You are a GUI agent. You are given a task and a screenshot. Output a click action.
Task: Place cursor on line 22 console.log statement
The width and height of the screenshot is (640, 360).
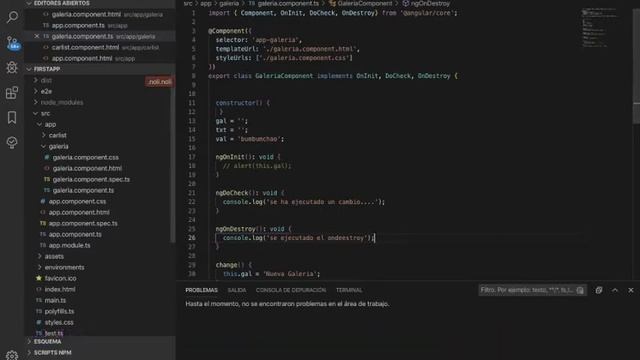coord(303,202)
